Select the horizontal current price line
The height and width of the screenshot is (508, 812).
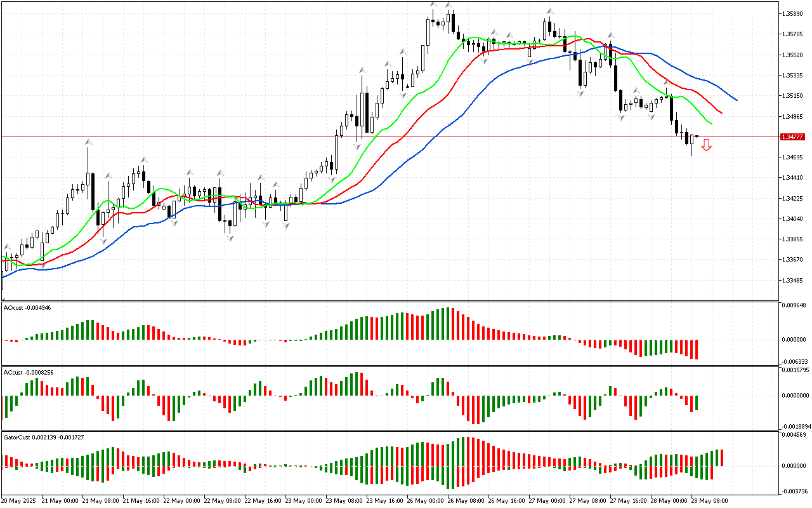(381, 137)
